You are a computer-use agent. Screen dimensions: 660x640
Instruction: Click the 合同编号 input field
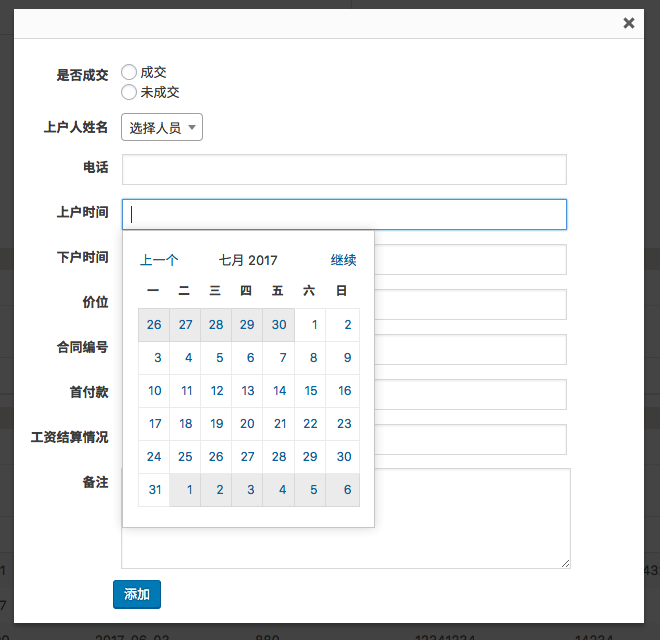pos(470,349)
